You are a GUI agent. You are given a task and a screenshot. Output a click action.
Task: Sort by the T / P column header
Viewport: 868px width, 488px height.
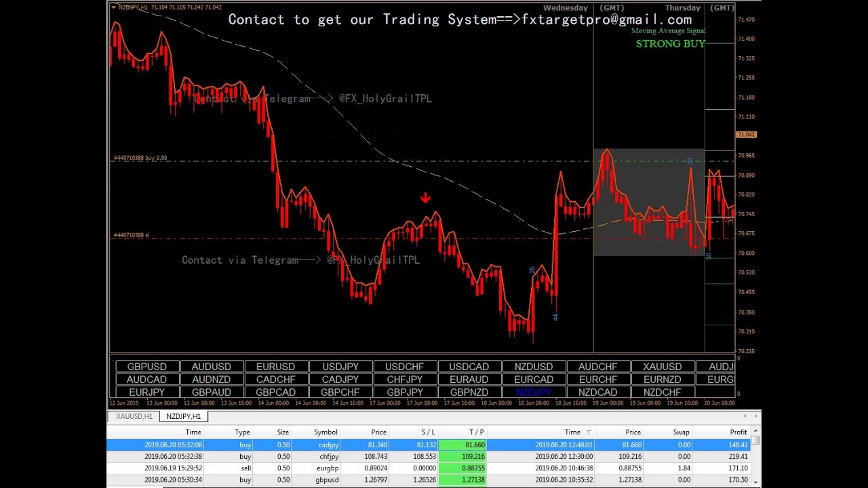(x=477, y=432)
